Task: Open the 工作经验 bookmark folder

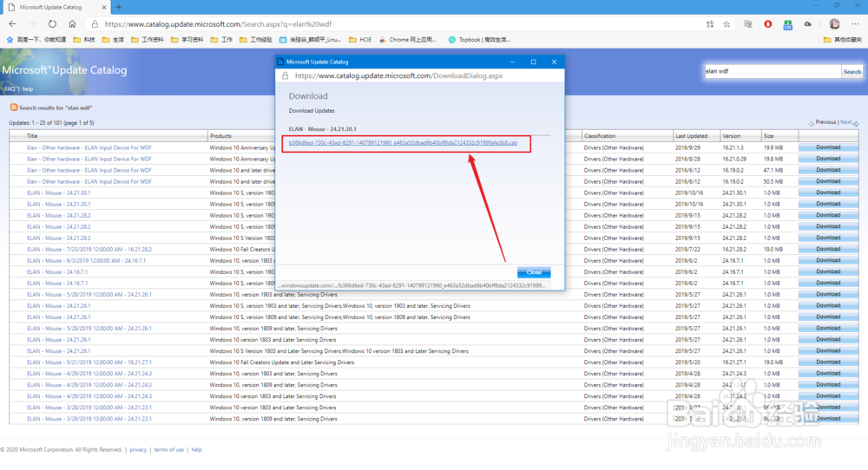Action: point(256,40)
